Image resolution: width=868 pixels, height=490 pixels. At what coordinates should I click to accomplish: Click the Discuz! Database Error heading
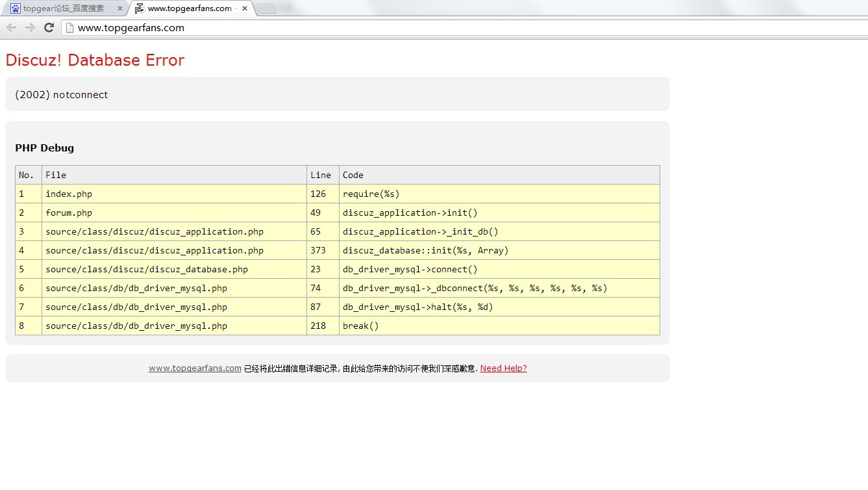click(95, 60)
